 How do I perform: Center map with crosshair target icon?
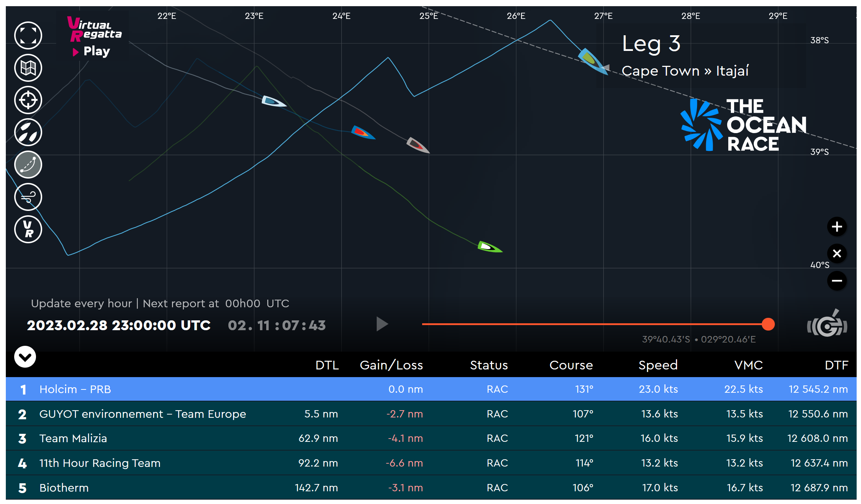pos(28,100)
